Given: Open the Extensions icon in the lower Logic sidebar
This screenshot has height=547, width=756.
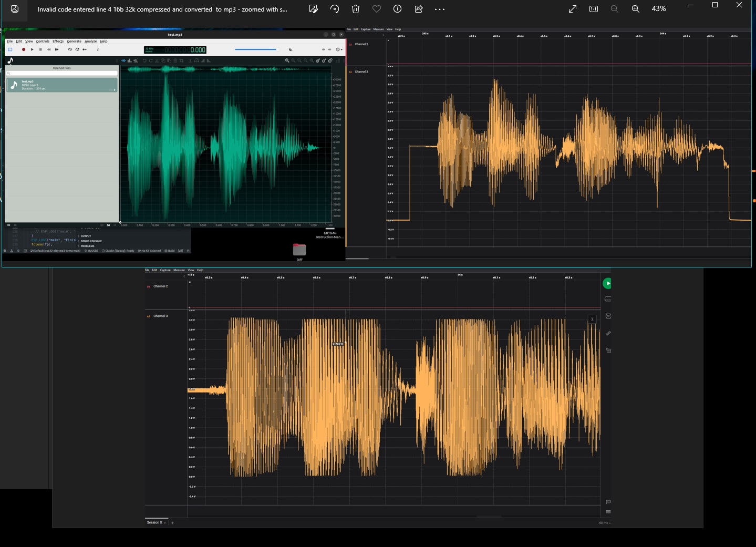Looking at the screenshot, I should pyautogui.click(x=608, y=350).
